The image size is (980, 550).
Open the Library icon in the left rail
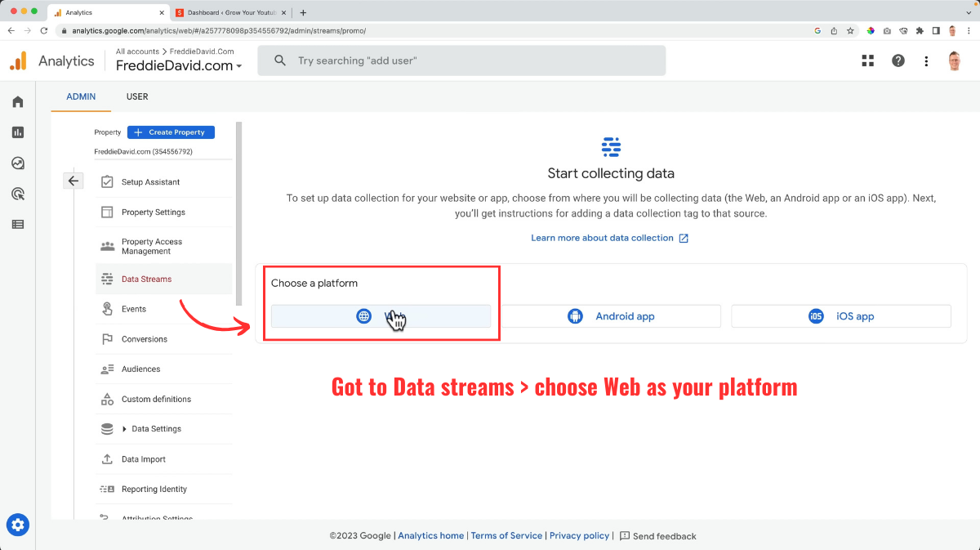pos(17,224)
